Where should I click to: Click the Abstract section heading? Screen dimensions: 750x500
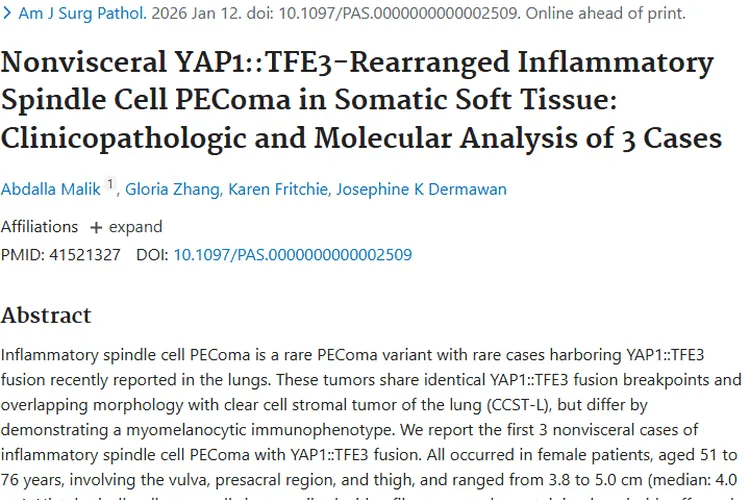click(46, 315)
